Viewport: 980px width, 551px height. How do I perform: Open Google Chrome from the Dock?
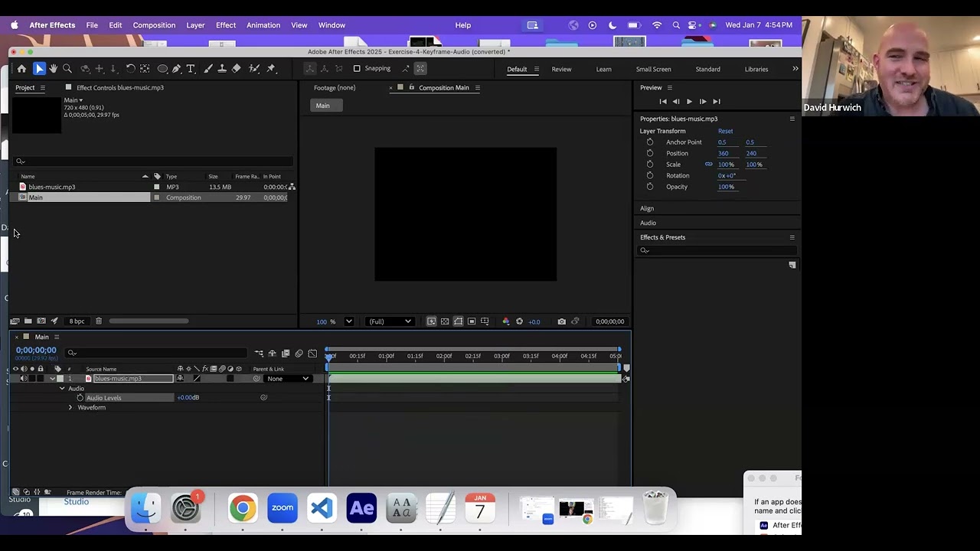[x=243, y=507]
